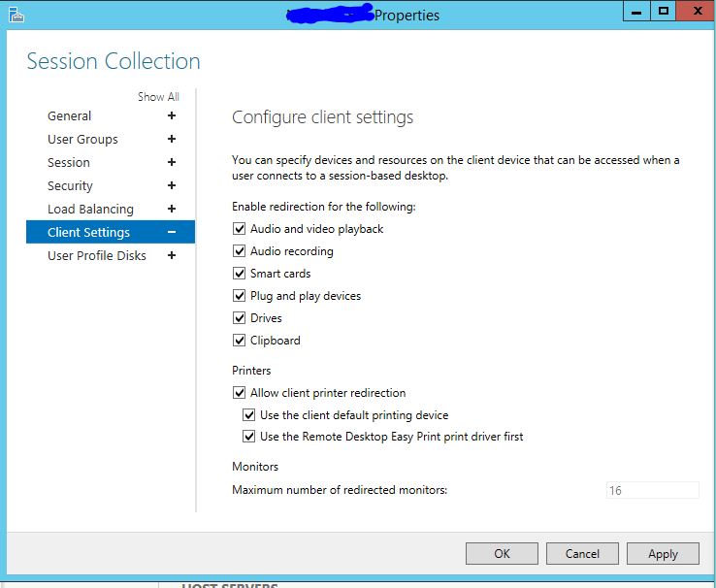Expand the Load Balancing plus icon
716x588 pixels.
172,209
